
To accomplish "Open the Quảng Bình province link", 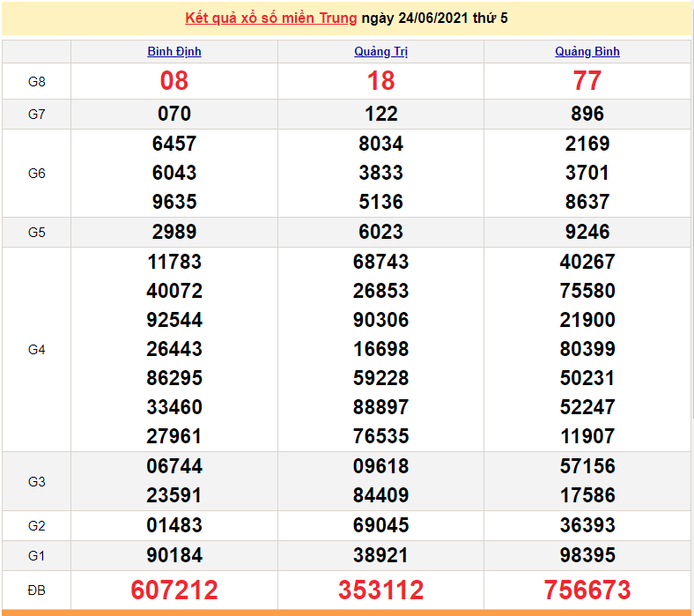I will click(x=587, y=51).
